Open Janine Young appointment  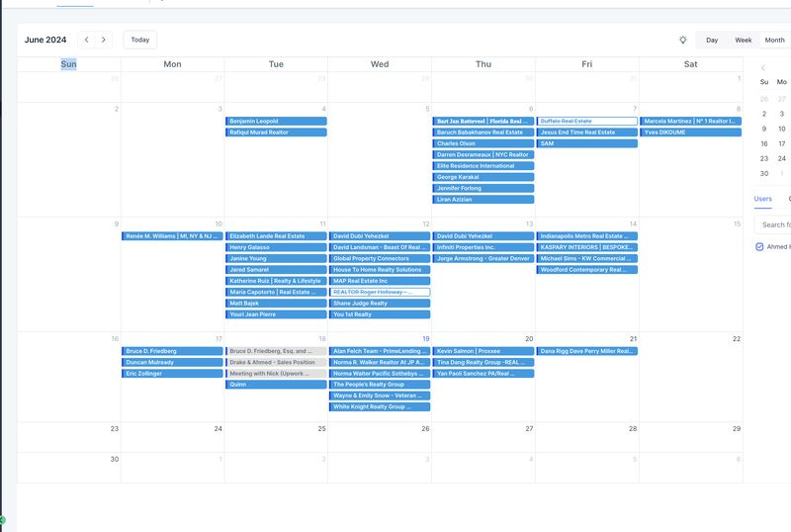coord(276,258)
